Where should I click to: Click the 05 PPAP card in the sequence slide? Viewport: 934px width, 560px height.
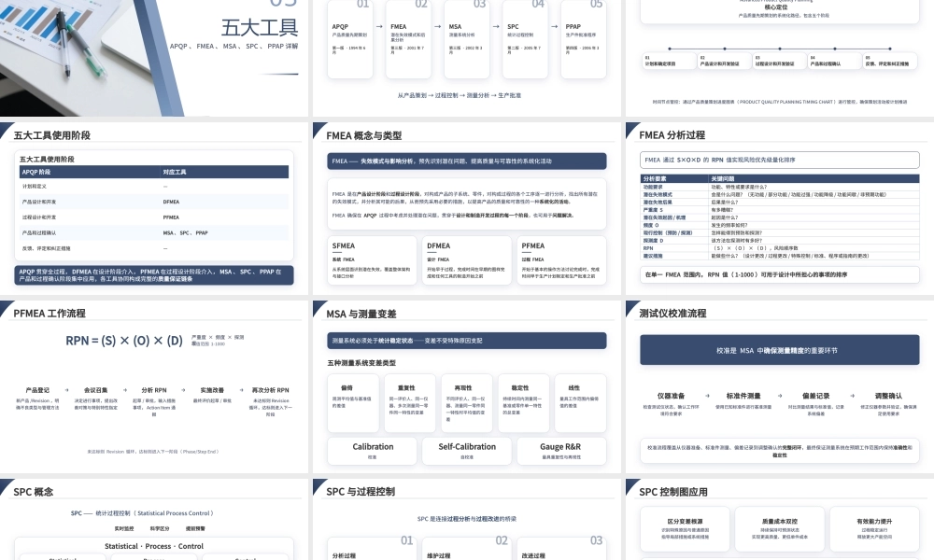584,39
